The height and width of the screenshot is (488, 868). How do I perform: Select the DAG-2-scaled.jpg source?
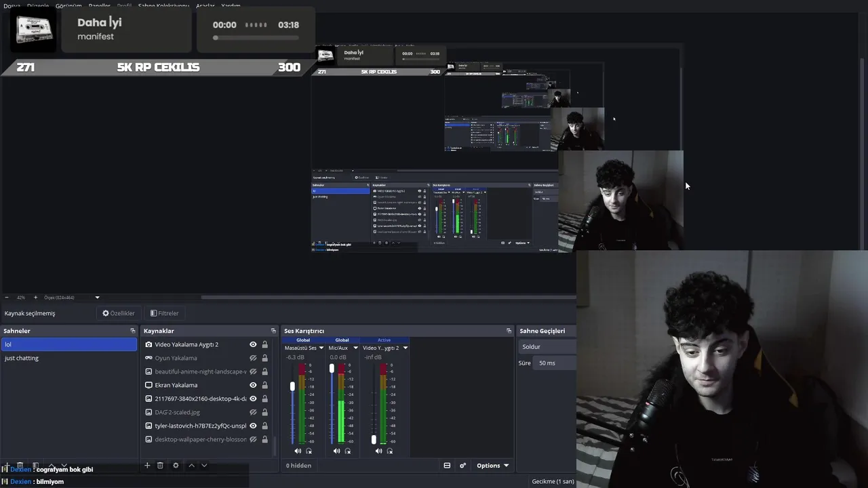pyautogui.click(x=177, y=412)
